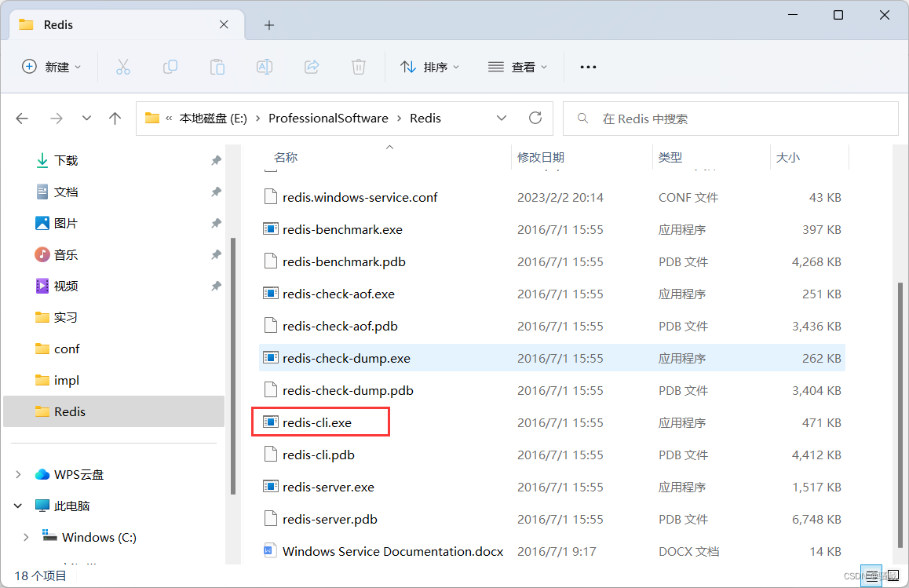909x588 pixels.
Task: Click the pin icon beside 音乐
Action: (x=216, y=254)
